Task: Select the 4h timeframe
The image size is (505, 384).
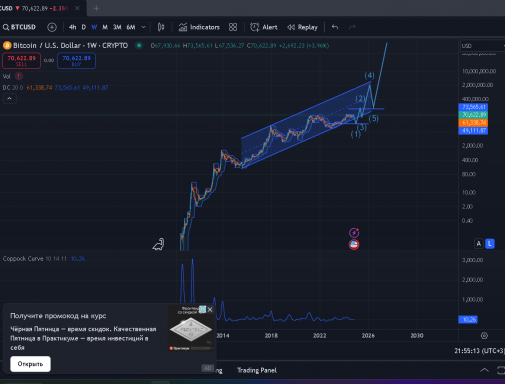Action: 72,27
